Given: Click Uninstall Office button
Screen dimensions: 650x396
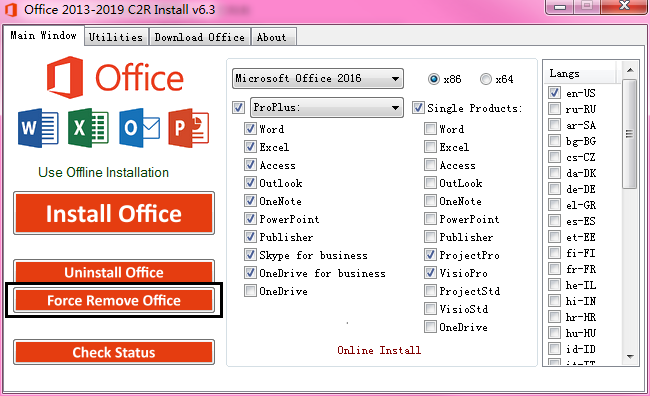Looking at the screenshot, I should (114, 272).
